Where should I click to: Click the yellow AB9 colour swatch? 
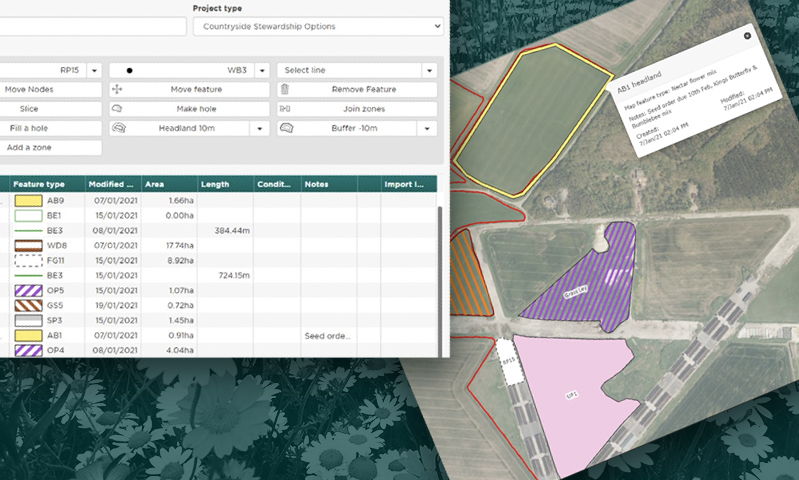[29, 201]
